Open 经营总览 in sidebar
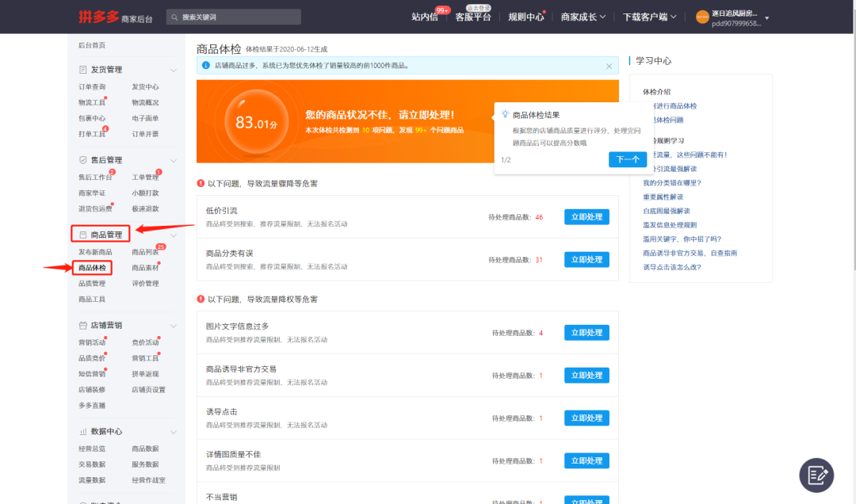 click(92, 449)
